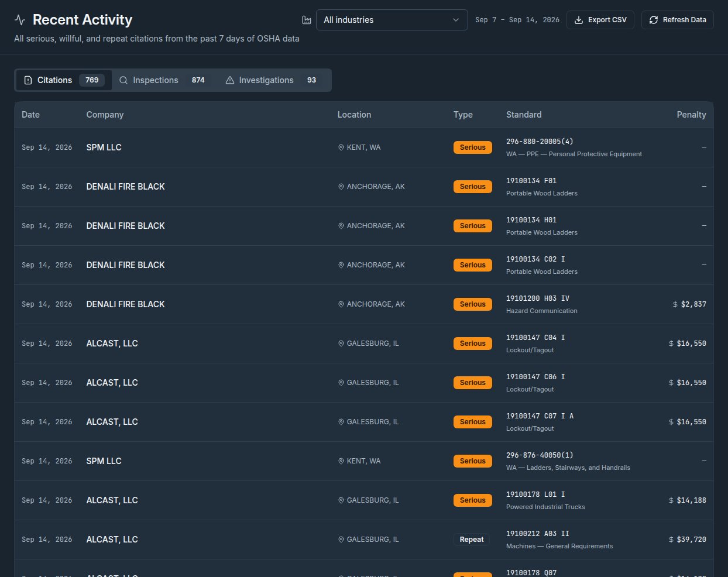Click the refresh arrows icon in Refresh Data
Viewport: 728px width, 577px height.
click(x=654, y=20)
